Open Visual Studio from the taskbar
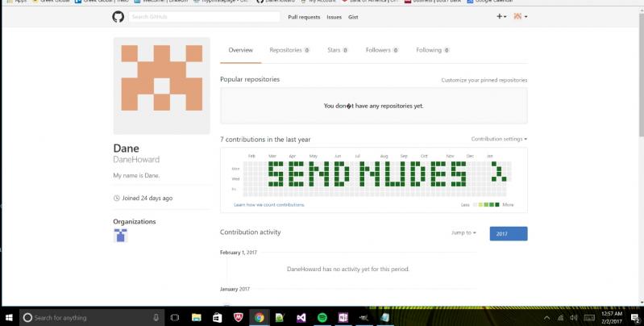 301,318
